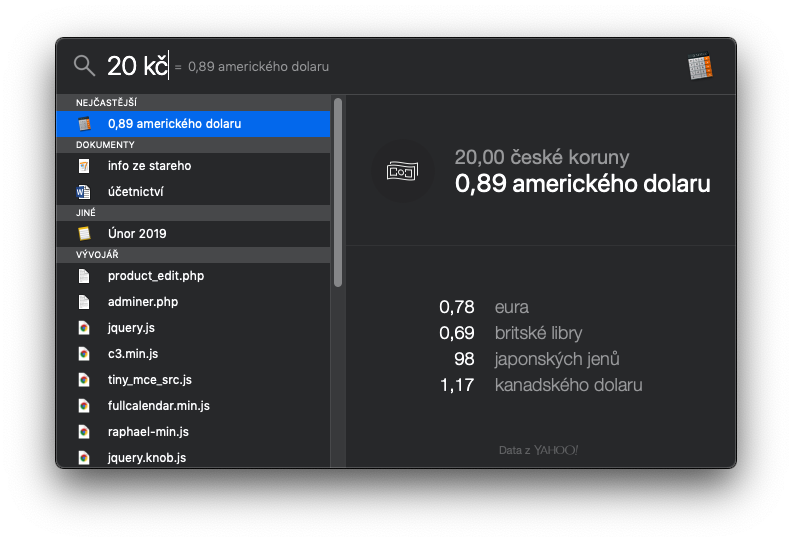Click the file icon beside jquery.js
This screenshot has width=792, height=542.
coord(84,328)
